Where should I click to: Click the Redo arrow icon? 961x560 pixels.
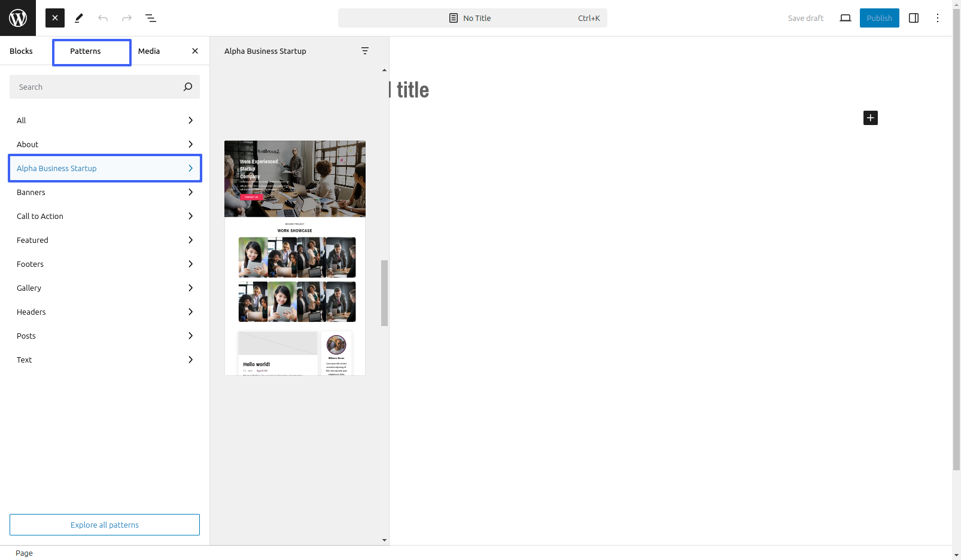pos(127,18)
